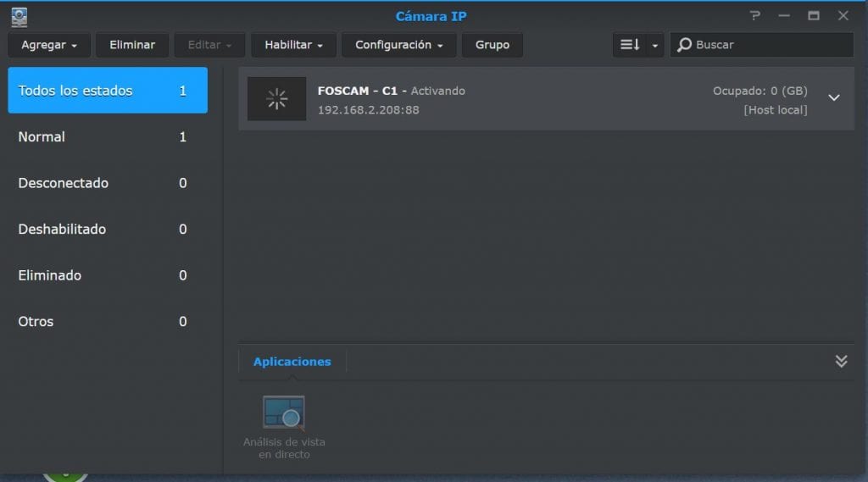868x482 pixels.
Task: Click the Cámara IP window title
Action: (431, 17)
